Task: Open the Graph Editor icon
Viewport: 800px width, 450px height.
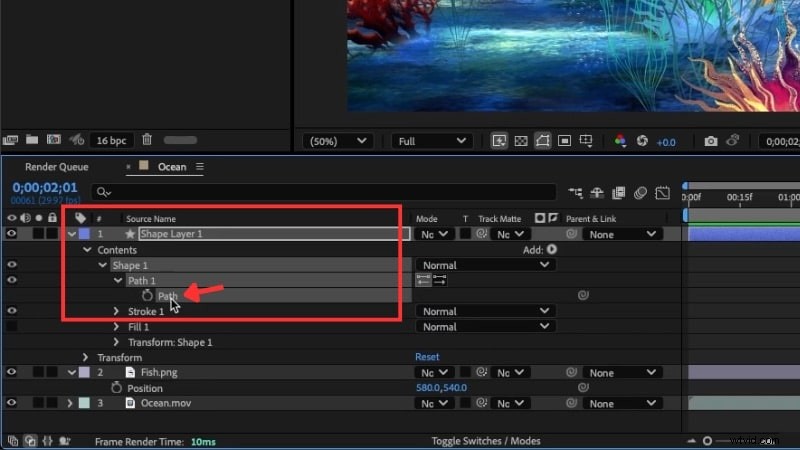Action: 662,192
